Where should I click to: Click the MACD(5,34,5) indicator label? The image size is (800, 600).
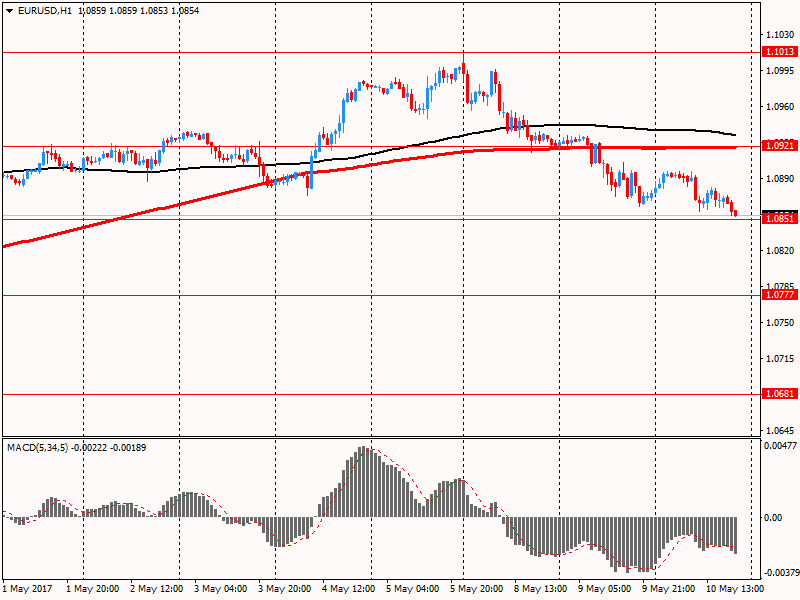[37, 448]
